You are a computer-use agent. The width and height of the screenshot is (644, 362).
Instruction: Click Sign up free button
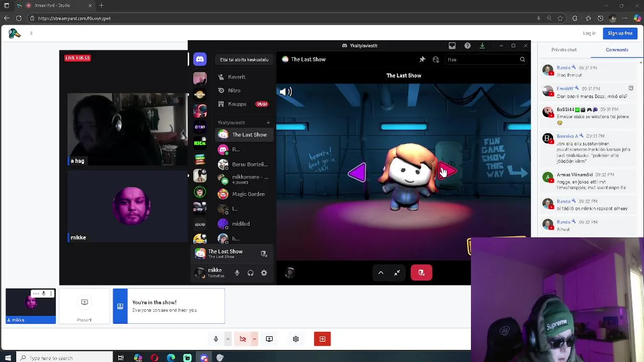coord(620,33)
